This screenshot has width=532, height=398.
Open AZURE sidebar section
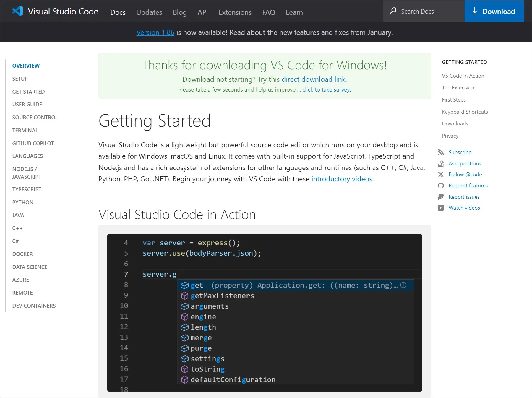[x=21, y=280]
